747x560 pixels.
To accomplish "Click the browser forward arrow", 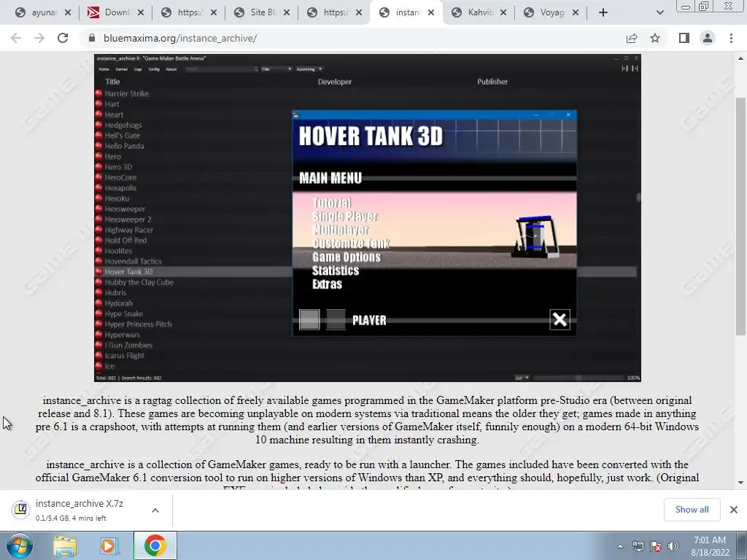I will (39, 38).
